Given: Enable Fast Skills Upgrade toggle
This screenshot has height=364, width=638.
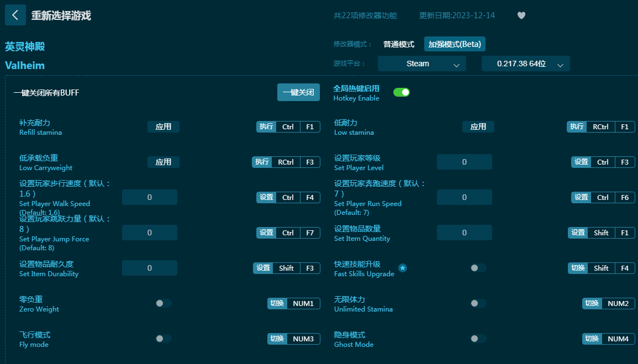Looking at the screenshot, I should 478,267.
